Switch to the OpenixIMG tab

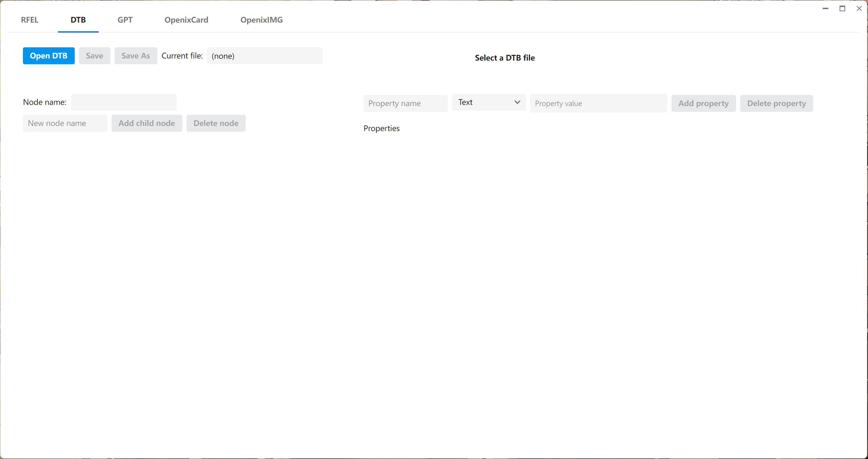pos(262,20)
